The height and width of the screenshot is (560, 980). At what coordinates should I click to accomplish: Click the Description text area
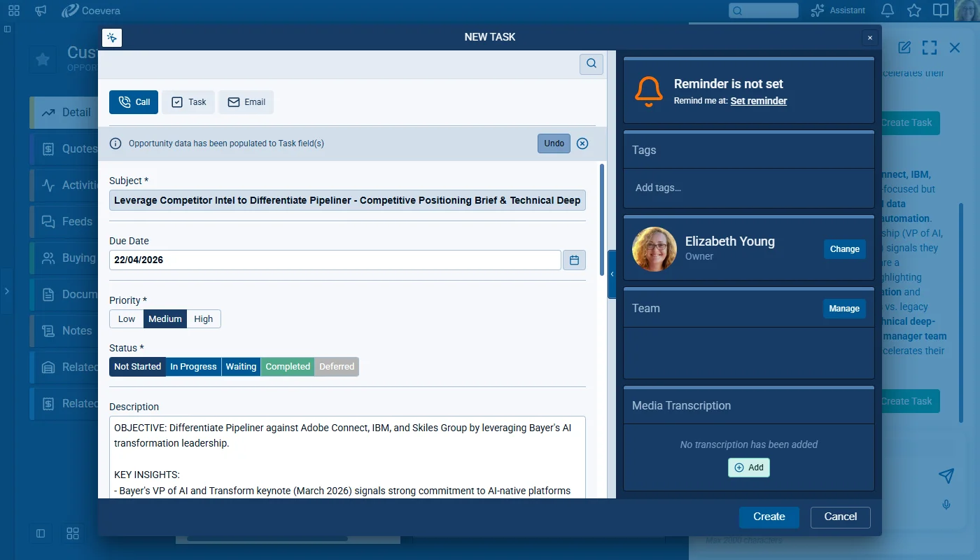tap(347, 457)
